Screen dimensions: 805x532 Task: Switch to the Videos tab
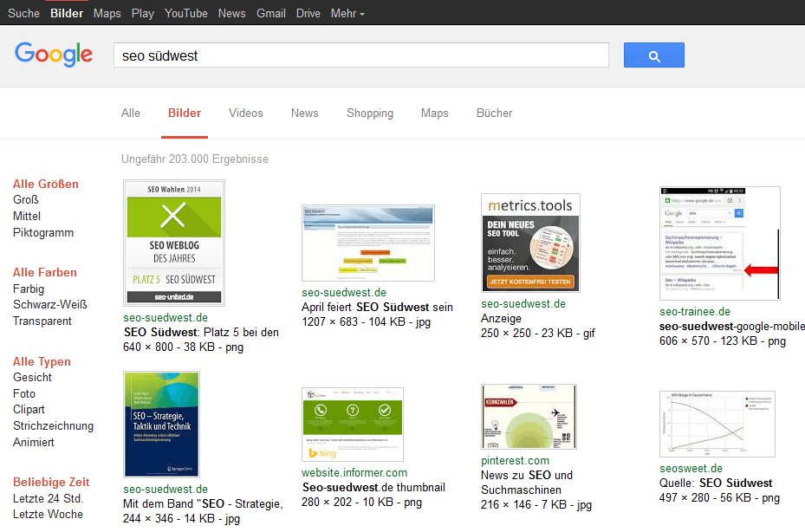click(x=245, y=113)
